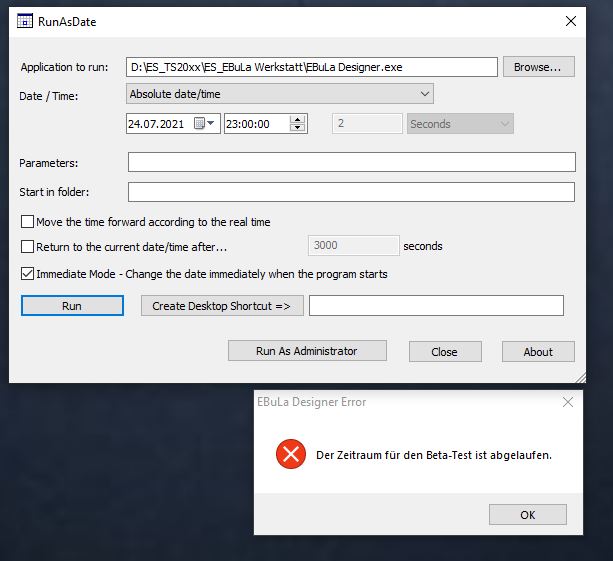Screen dimensions: 613x561
Task: Uncheck the Immediate Mode checkbox
Action: pyautogui.click(x=27, y=274)
